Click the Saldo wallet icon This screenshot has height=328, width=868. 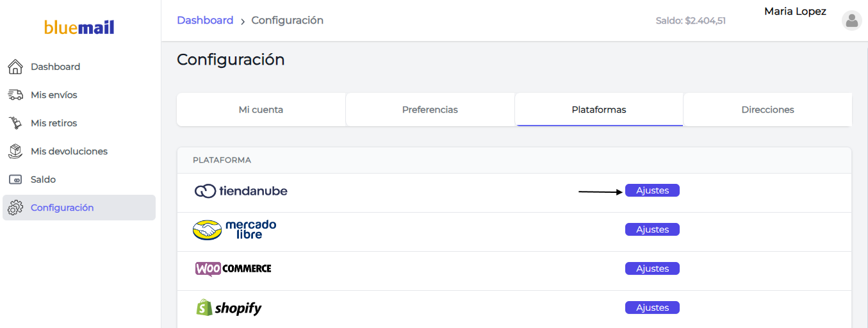tap(15, 179)
